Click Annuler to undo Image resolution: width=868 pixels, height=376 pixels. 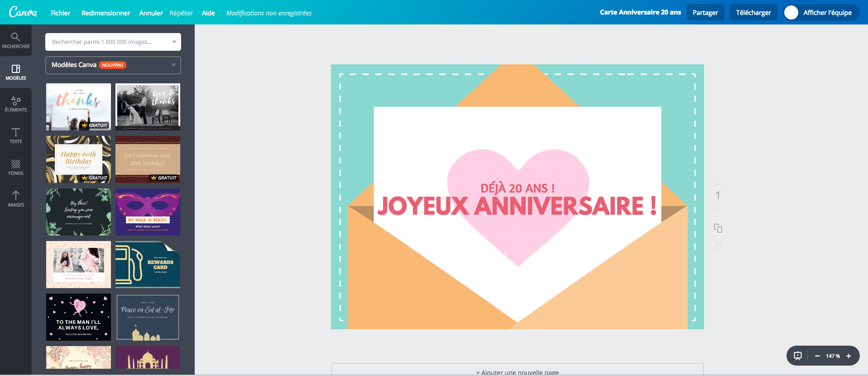[x=151, y=13]
